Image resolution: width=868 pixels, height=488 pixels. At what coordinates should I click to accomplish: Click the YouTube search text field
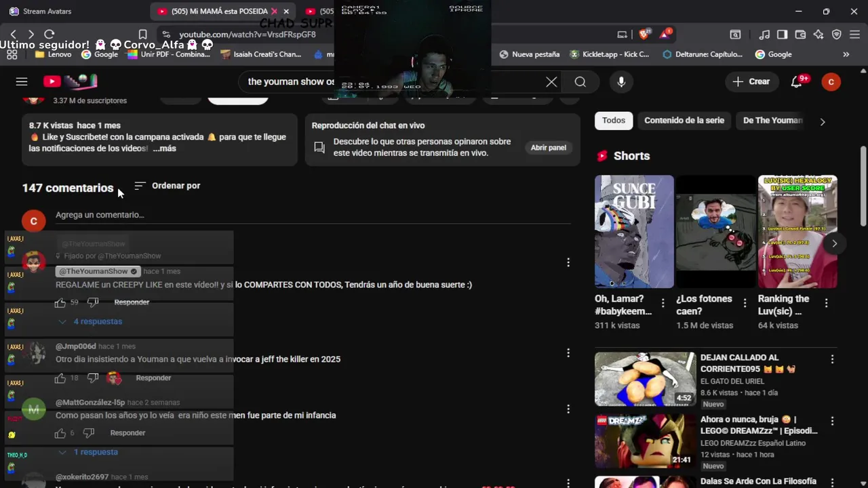[x=393, y=81]
